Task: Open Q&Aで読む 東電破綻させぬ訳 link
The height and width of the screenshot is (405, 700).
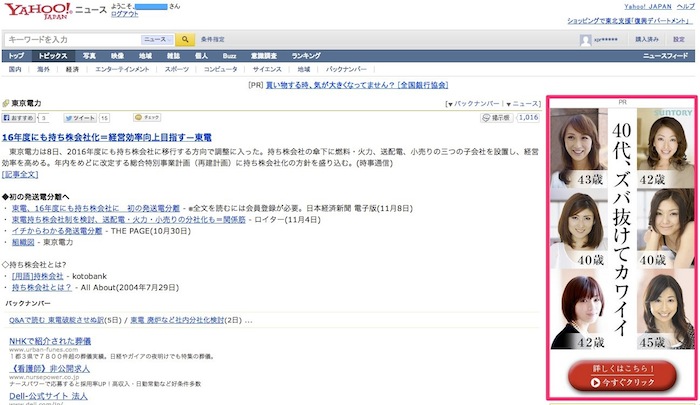Action: pyautogui.click(x=56, y=320)
